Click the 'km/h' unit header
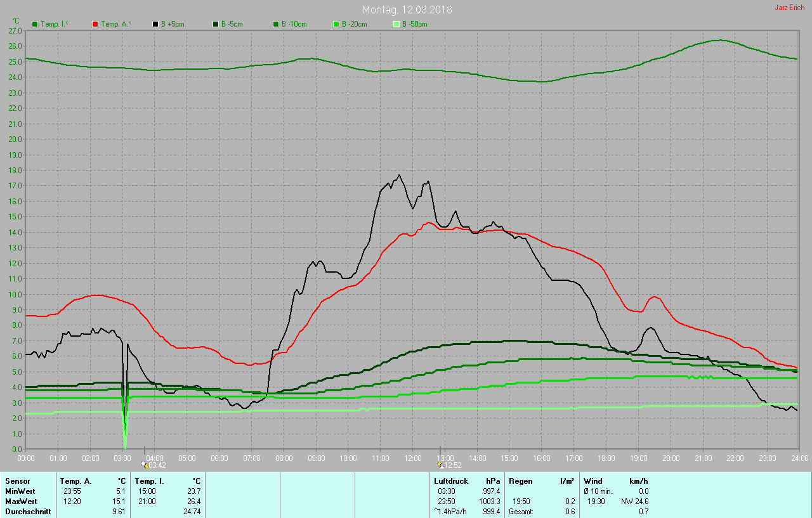The height and width of the screenshot is (518, 812). click(638, 481)
